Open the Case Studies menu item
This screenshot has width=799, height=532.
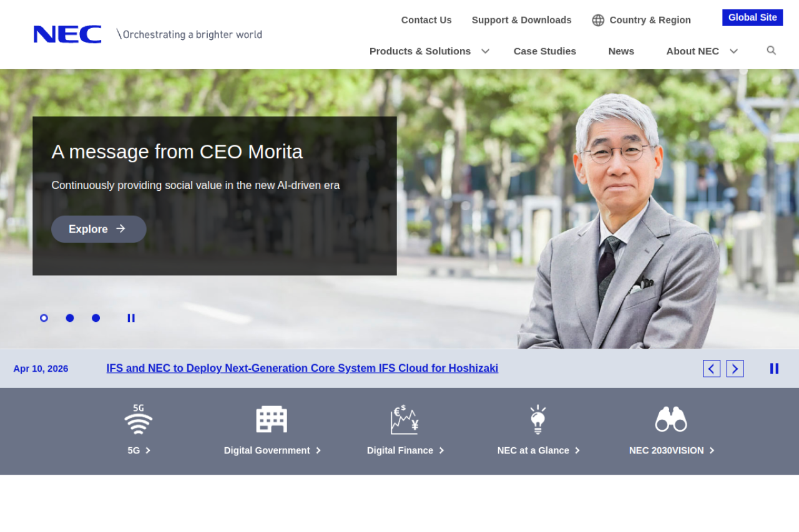544,51
